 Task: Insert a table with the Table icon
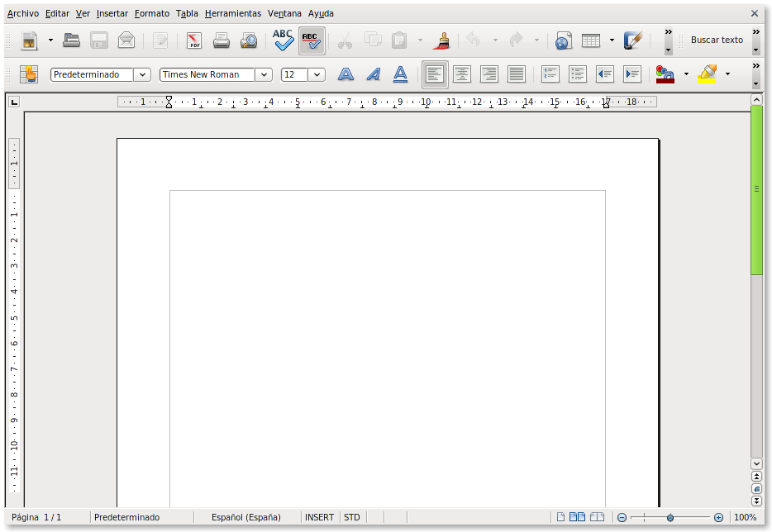pyautogui.click(x=591, y=40)
